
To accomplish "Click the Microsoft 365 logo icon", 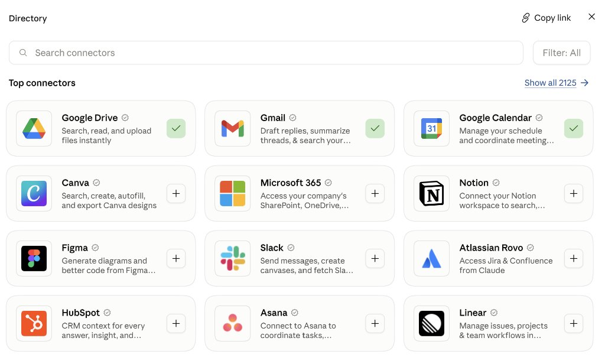I will point(233,193).
